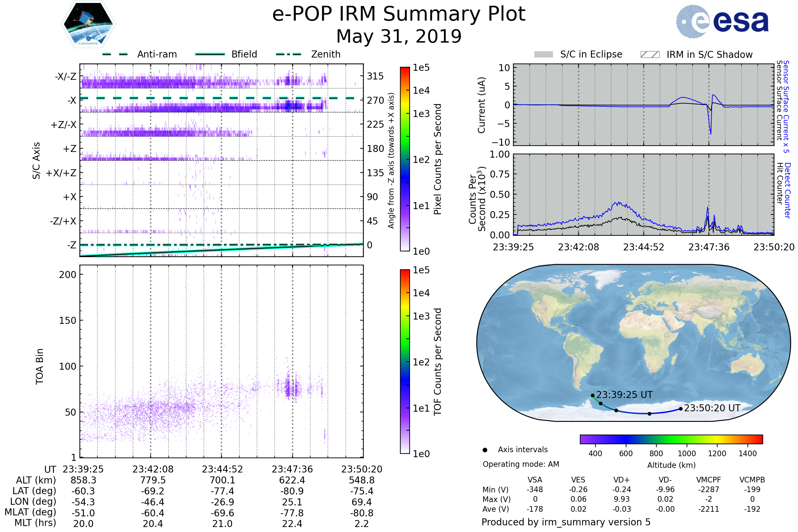Click the Altitude (km) horizontal colorbar
The width and height of the screenshot is (798, 532).
pyautogui.click(x=671, y=439)
